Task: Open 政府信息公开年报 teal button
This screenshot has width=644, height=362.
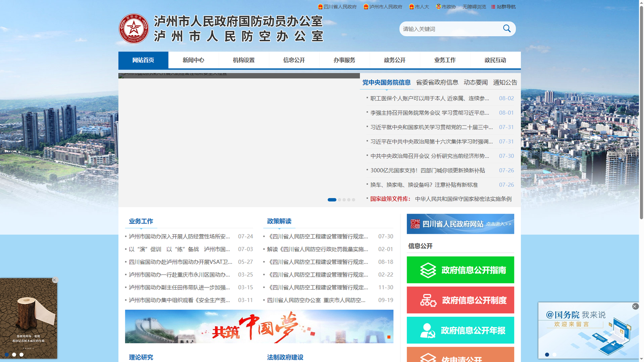Action: click(460, 330)
